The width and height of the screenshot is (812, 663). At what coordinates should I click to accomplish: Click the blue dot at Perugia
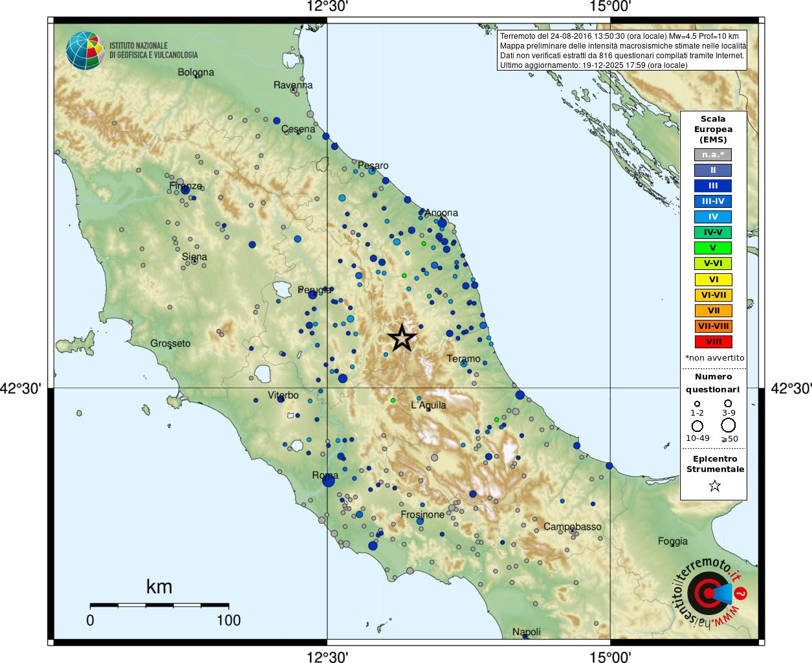click(x=313, y=294)
